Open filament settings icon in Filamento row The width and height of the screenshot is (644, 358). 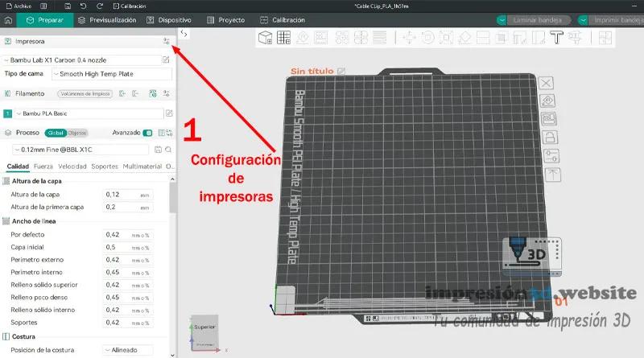[x=167, y=93]
